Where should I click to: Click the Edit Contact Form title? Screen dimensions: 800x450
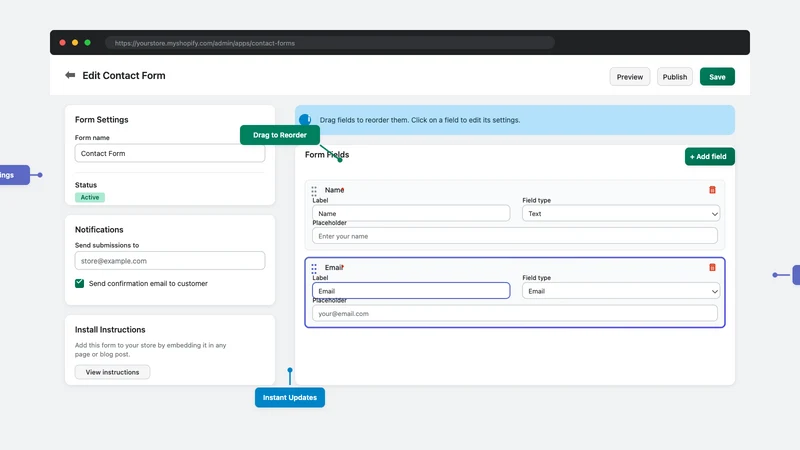coord(124,76)
